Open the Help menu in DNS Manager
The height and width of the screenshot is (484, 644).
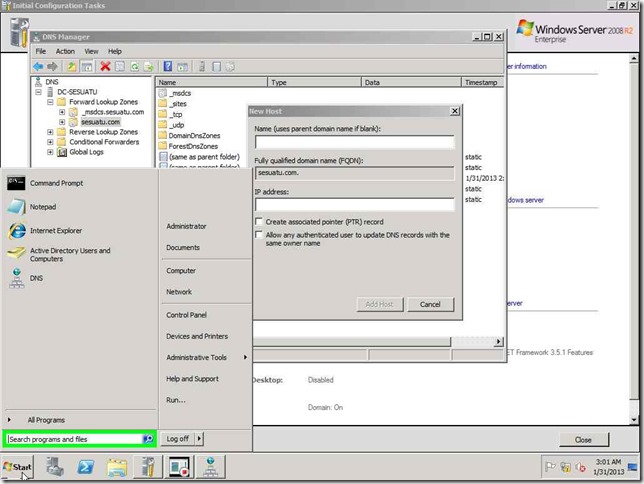[x=115, y=51]
